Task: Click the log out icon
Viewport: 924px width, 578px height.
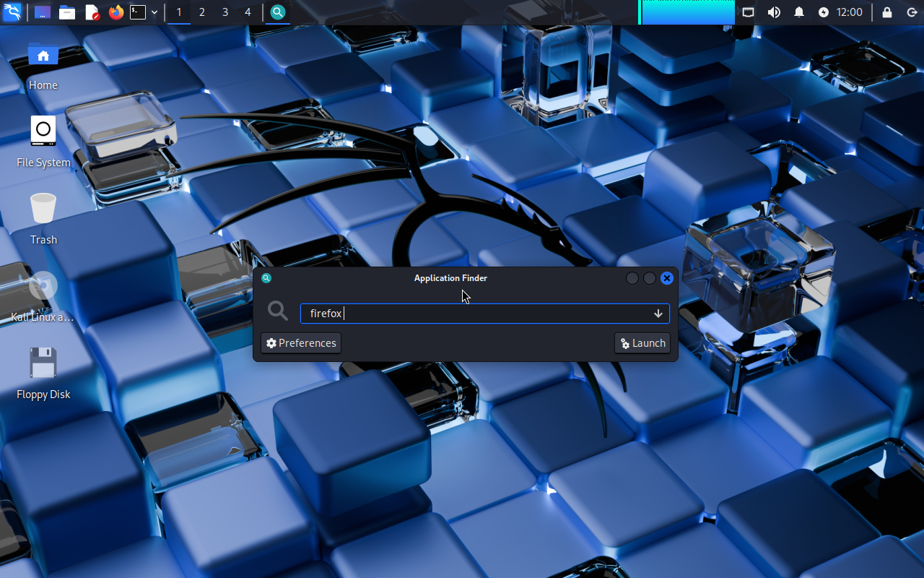Action: [x=912, y=12]
